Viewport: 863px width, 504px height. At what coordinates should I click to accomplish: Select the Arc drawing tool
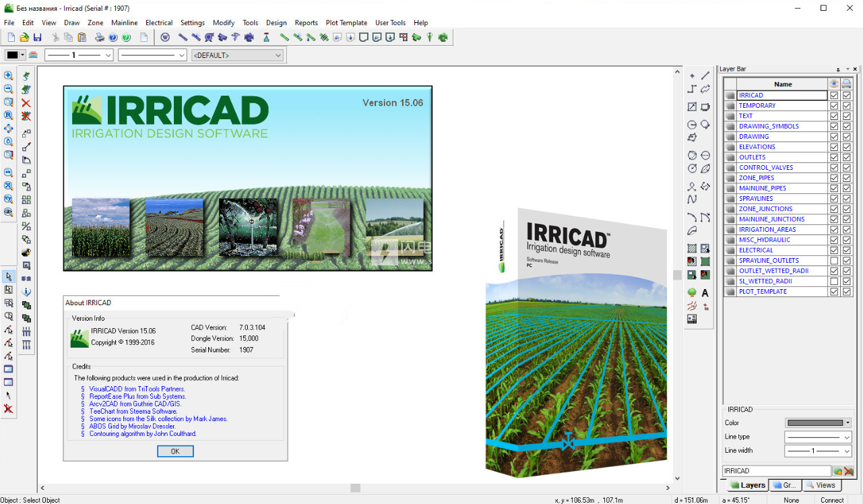click(x=692, y=217)
